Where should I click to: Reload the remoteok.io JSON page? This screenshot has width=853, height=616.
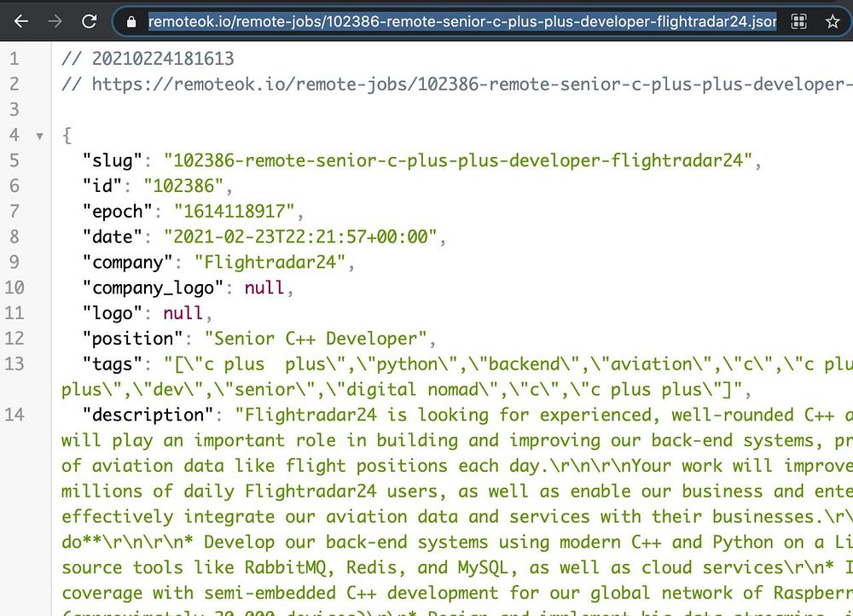[x=90, y=22]
